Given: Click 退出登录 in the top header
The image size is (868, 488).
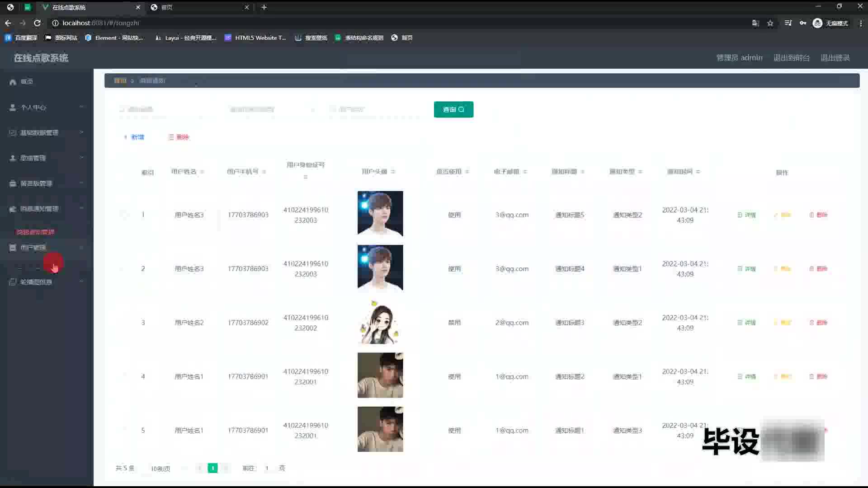Looking at the screenshot, I should [x=835, y=58].
